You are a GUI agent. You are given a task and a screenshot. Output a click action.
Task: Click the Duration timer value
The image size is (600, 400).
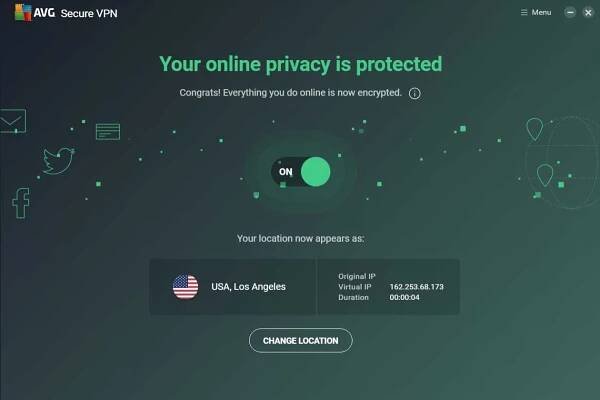(404, 297)
